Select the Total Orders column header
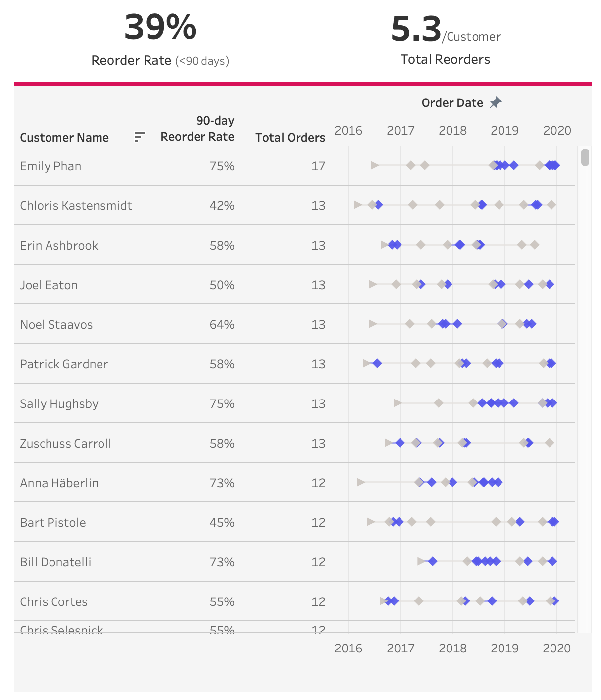This screenshot has height=700, width=601. pos(290,137)
